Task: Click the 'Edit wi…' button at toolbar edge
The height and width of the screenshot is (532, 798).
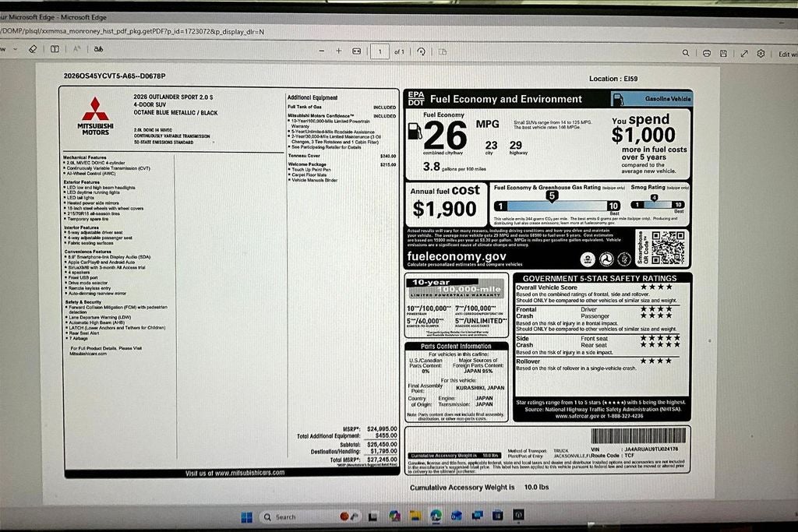Action: [x=788, y=54]
